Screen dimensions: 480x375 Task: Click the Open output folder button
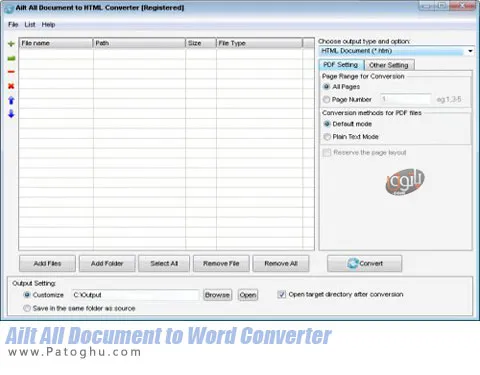248,295
